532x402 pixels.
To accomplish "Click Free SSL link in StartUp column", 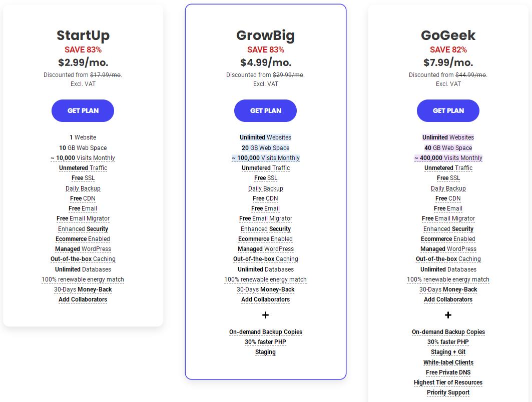I will (x=83, y=178).
